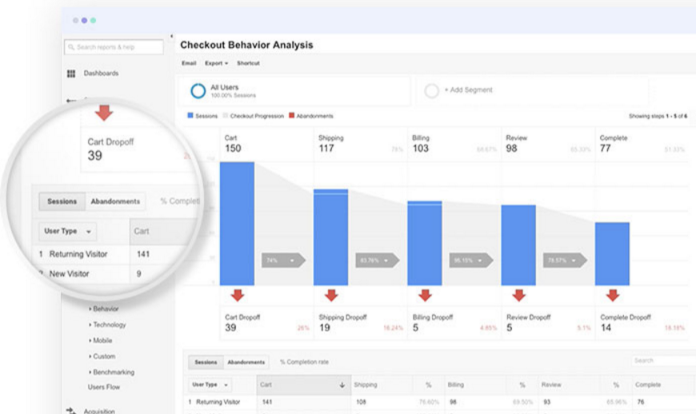Image resolution: width=696 pixels, height=414 pixels.
Task: Select the Abandonments tab above the main table
Action: click(x=246, y=363)
